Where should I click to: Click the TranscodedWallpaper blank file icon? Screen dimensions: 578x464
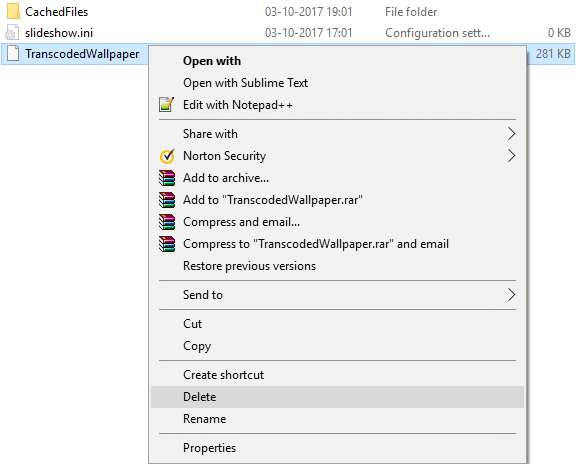(x=13, y=54)
